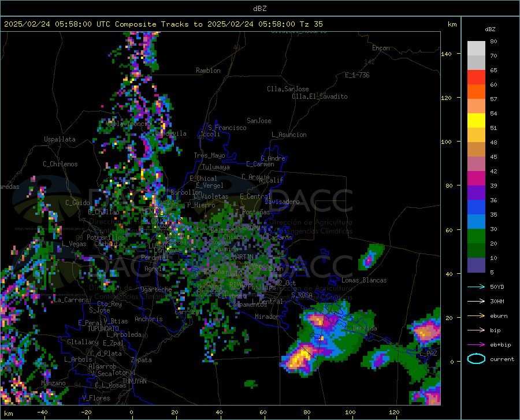This screenshot has width=520, height=420.
Task: Click the storm cell beside Lomas_Blancas
Action: (x=370, y=257)
